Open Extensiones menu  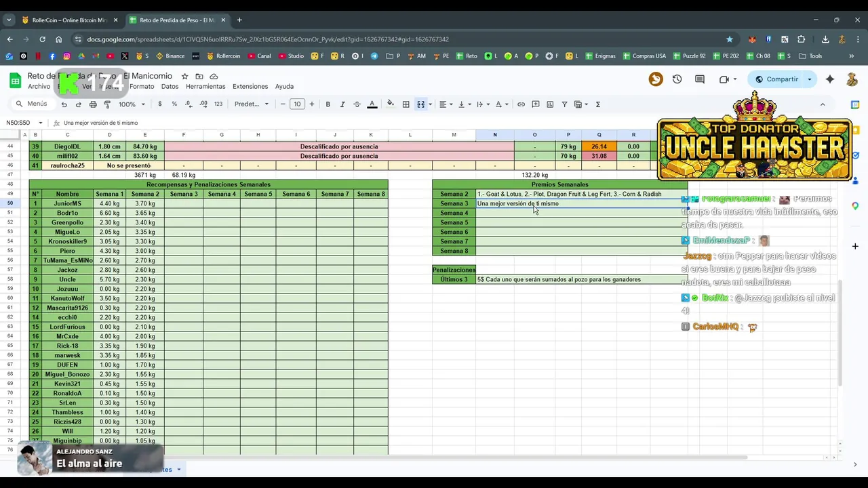[250, 87]
